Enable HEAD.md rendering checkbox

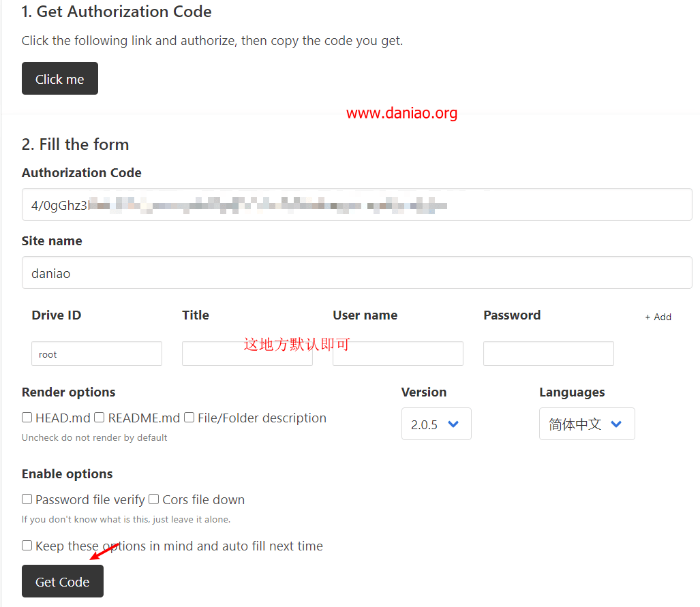pos(27,418)
